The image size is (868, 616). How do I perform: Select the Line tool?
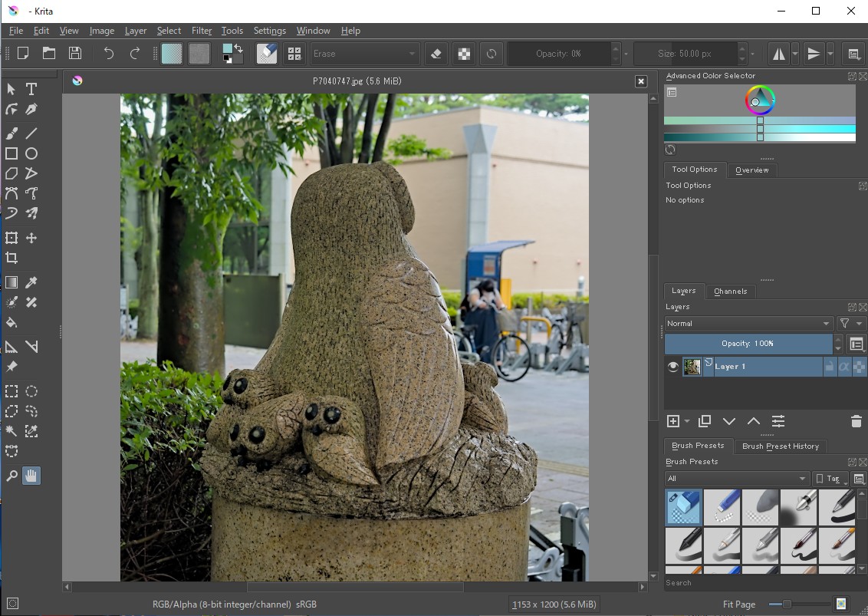pyautogui.click(x=31, y=133)
